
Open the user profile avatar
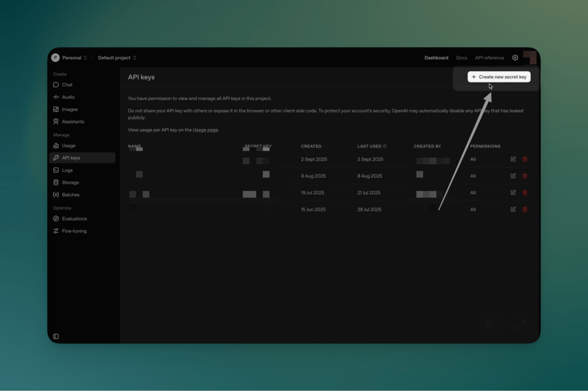(x=530, y=58)
